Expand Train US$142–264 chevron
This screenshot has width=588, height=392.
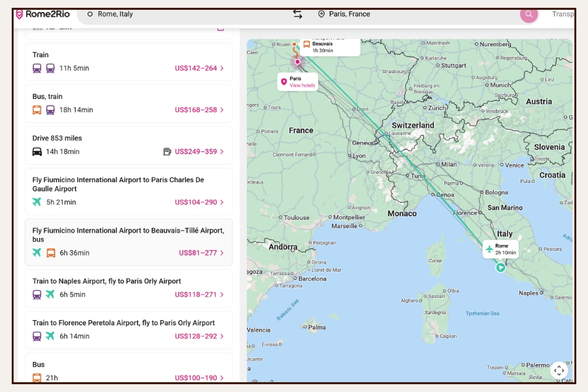pyautogui.click(x=222, y=68)
